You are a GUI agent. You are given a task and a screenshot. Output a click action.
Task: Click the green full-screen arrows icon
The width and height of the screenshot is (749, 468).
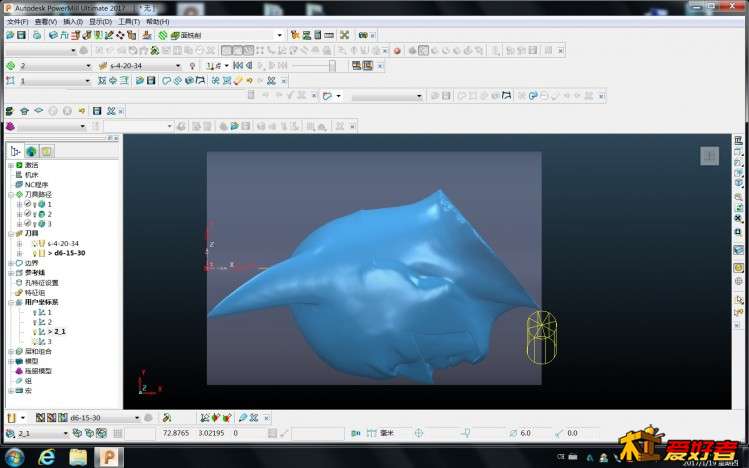tap(344, 35)
